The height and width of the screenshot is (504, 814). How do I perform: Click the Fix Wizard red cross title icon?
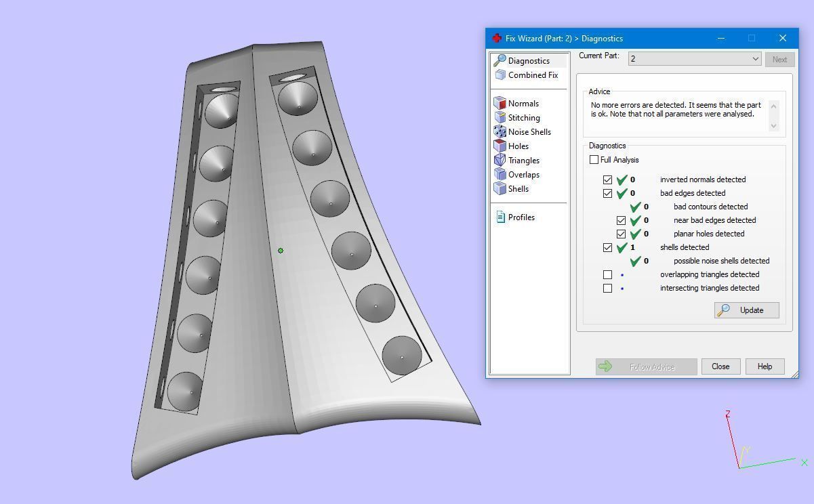click(497, 38)
